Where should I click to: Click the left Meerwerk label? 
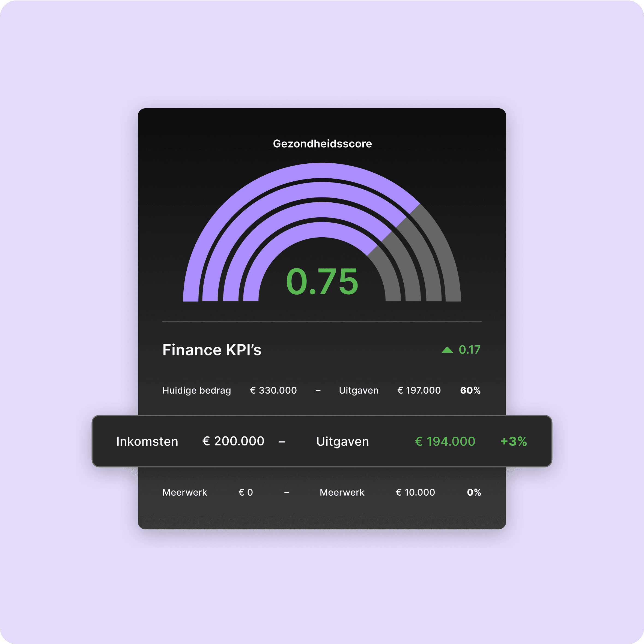click(x=184, y=492)
